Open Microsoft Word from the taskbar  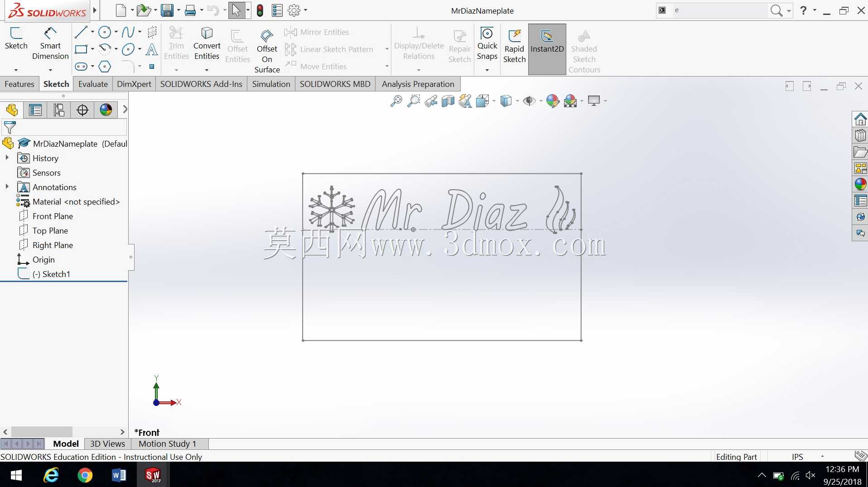(119, 475)
